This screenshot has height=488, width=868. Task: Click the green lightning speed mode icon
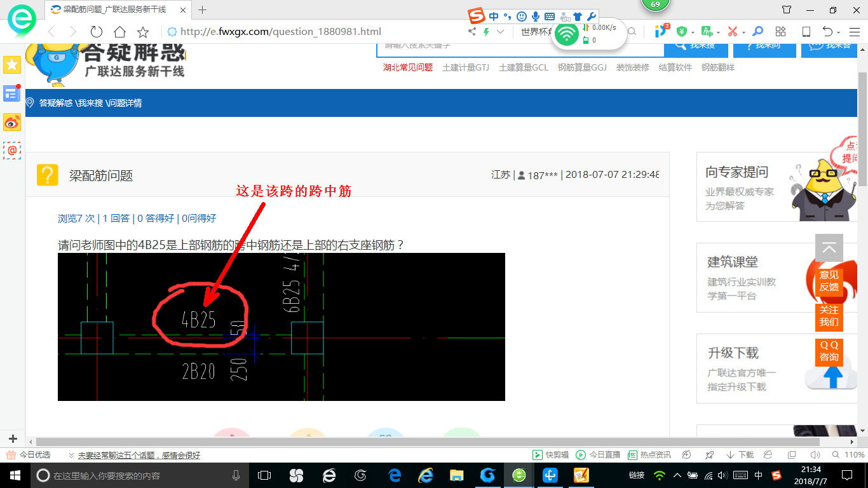click(487, 32)
